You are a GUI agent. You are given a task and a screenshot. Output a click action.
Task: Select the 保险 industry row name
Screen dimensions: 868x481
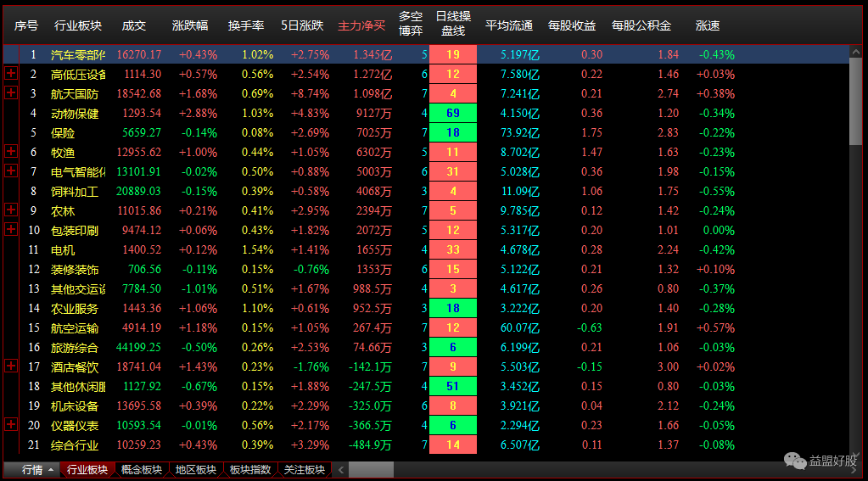pyautogui.click(x=63, y=133)
